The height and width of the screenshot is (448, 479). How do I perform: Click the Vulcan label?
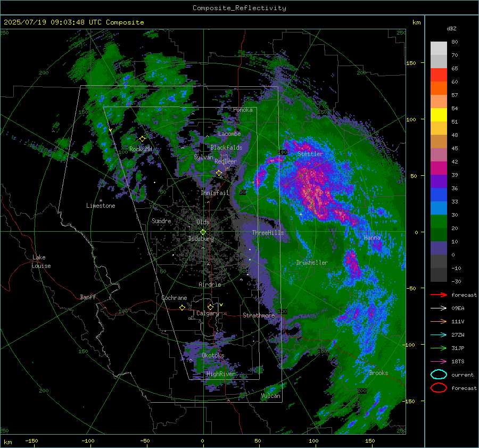point(270,396)
